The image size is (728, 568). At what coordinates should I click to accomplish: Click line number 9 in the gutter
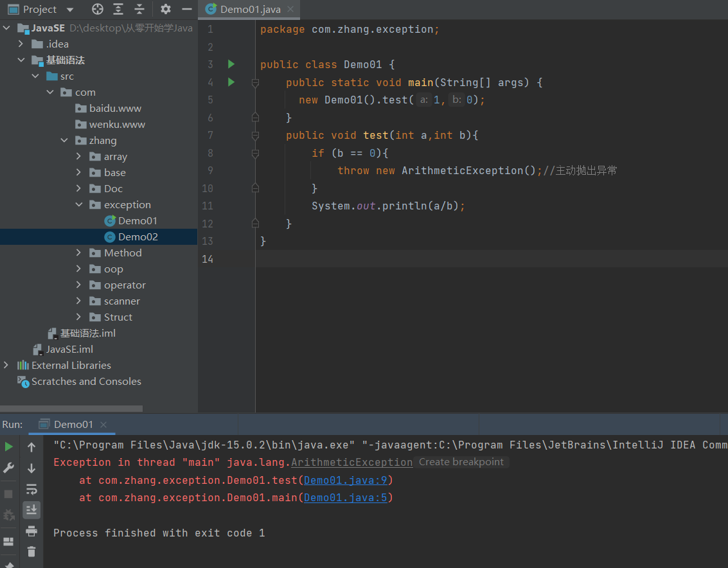coord(210,170)
